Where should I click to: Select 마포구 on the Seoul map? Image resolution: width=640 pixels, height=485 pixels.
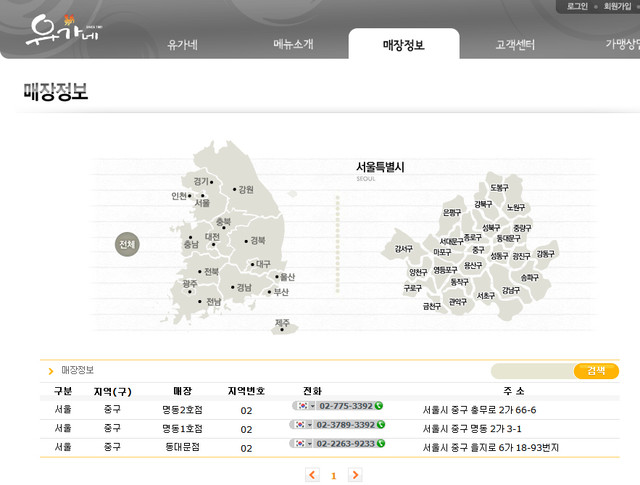(442, 252)
